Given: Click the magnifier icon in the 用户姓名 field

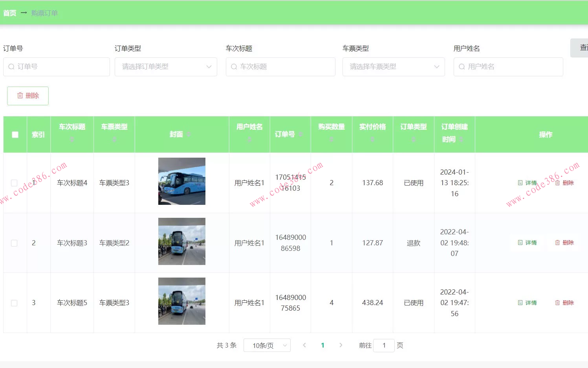Looking at the screenshot, I should 462,67.
